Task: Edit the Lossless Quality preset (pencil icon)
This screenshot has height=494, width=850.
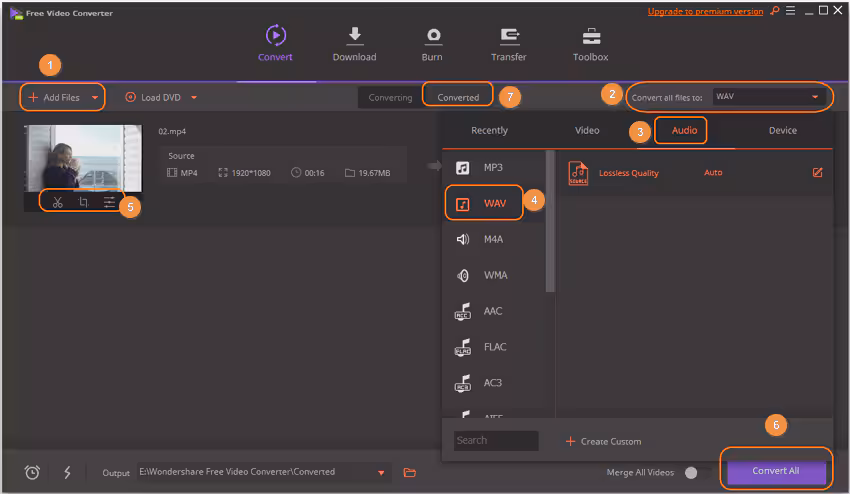Action: [x=817, y=172]
